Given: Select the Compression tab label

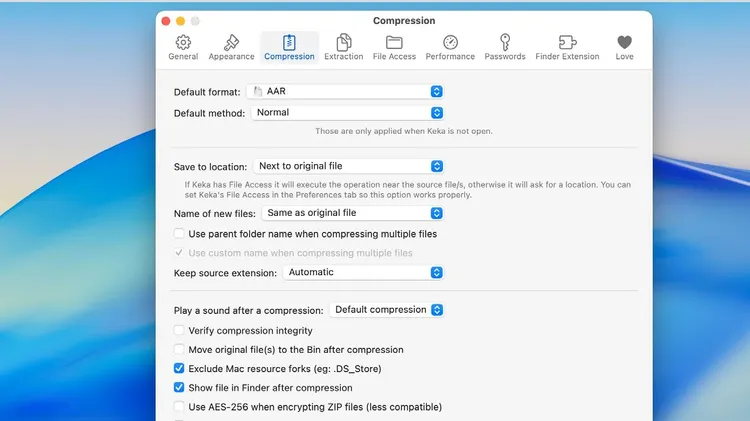Looking at the screenshot, I should 289,57.
